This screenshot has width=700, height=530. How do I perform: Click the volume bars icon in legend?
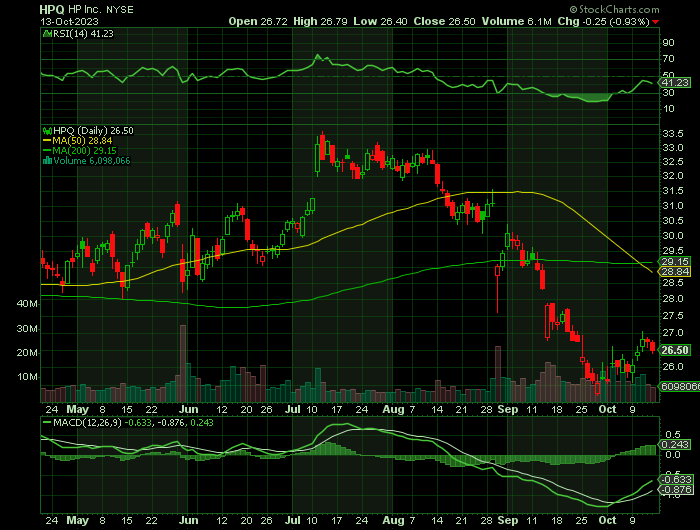pyautogui.click(x=47, y=161)
